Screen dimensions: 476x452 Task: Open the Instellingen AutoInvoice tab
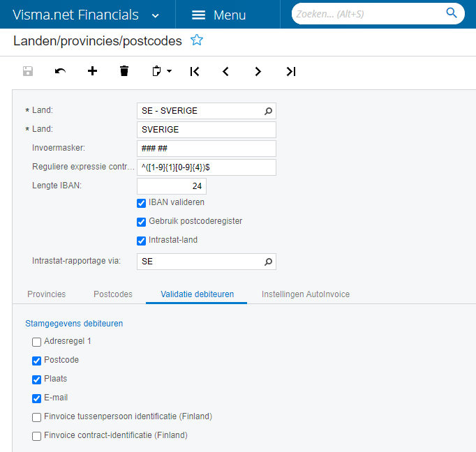[x=306, y=294]
